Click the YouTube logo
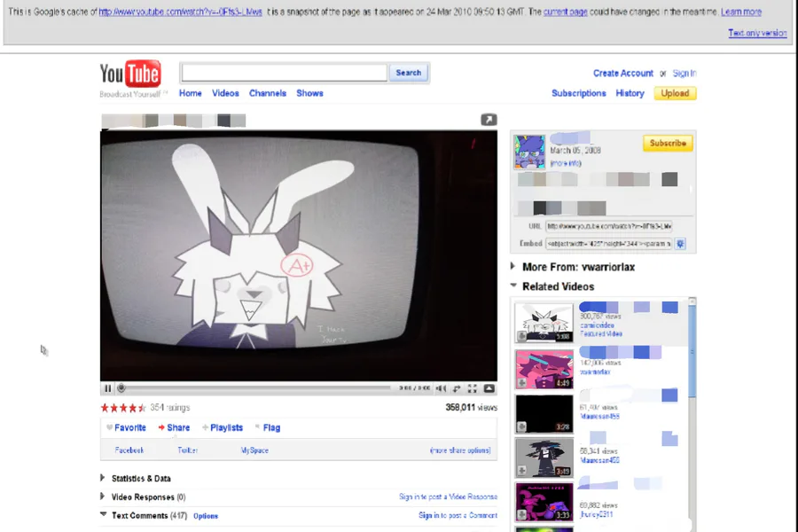The width and height of the screenshot is (798, 532). (x=130, y=74)
